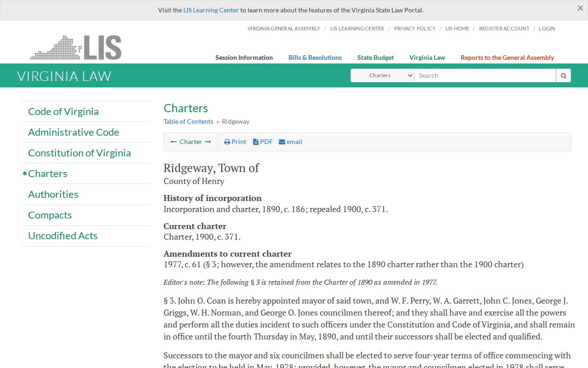
Task: Go to previous charter arrow
Action: [174, 142]
